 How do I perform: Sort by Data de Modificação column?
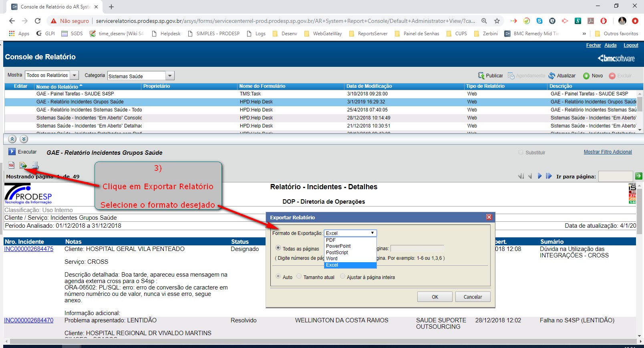tap(369, 86)
